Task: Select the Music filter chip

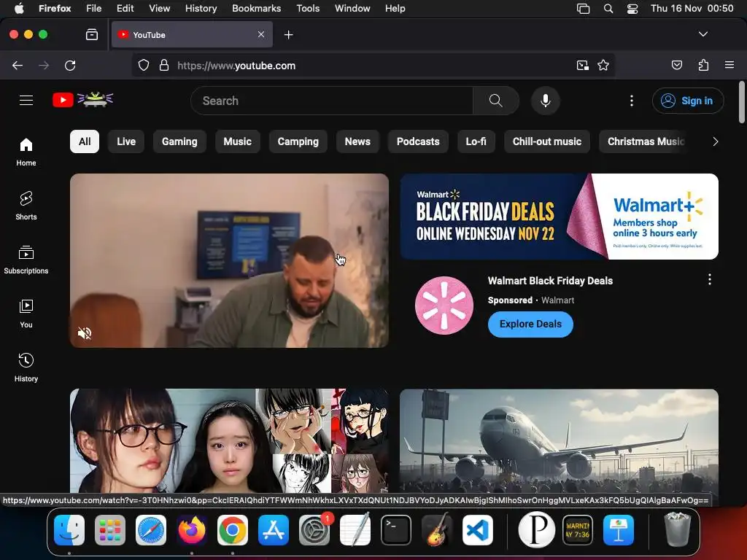Action: (x=237, y=141)
